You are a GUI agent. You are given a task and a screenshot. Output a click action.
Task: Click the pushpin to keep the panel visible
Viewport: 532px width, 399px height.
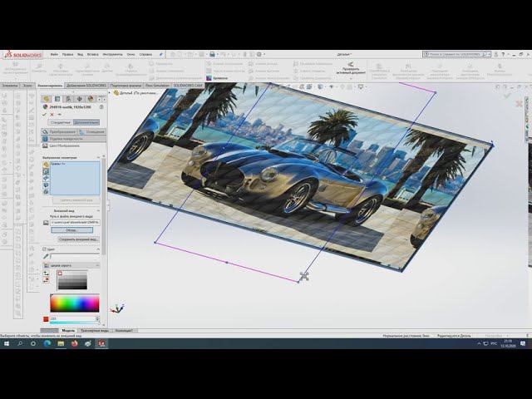coord(59,115)
